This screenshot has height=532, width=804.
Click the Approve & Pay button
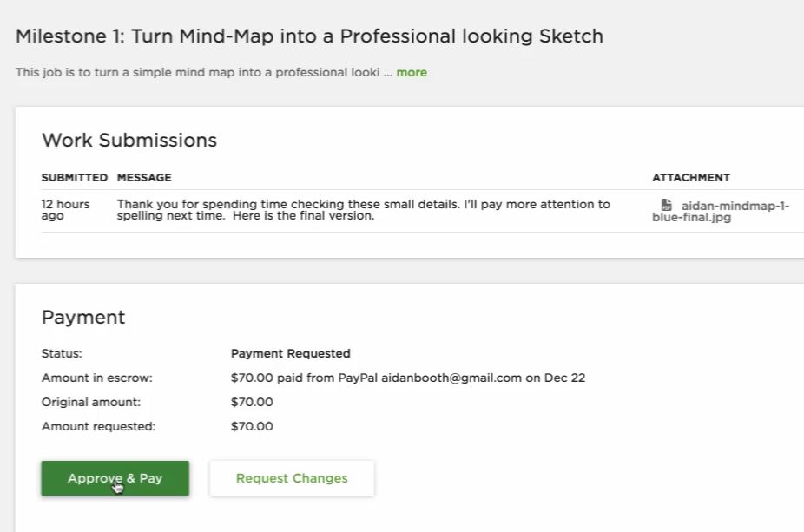coord(115,478)
